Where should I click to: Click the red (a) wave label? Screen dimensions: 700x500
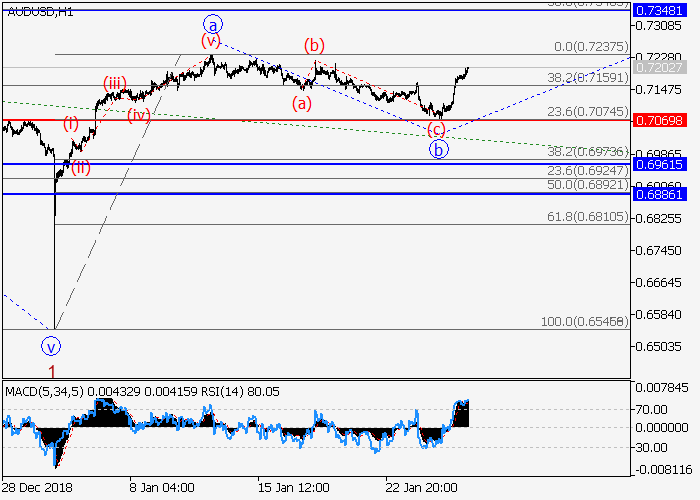301,102
